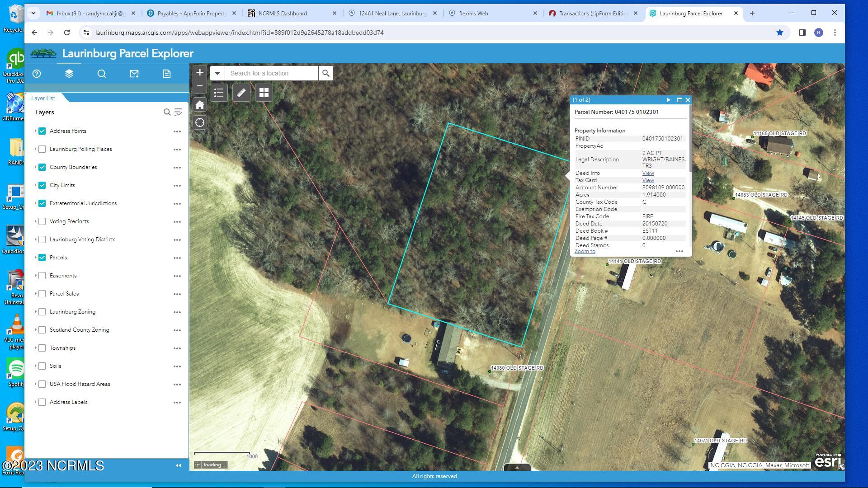
Task: Click the popup vertical scrollbar
Action: 690,139
